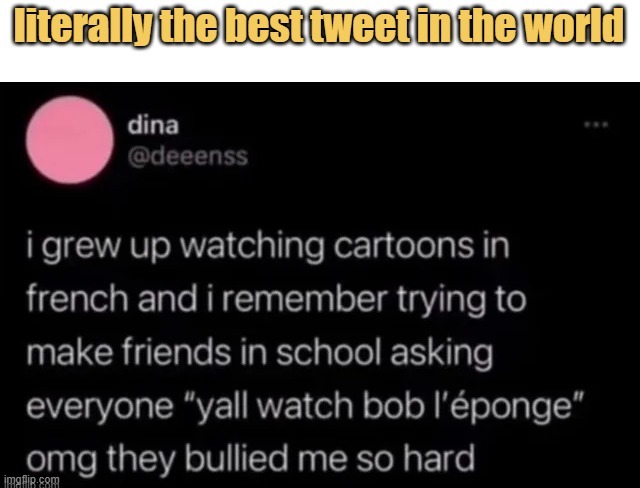The width and height of the screenshot is (640, 488).
Task: Open the @deeenss handle link
Action: point(188,157)
